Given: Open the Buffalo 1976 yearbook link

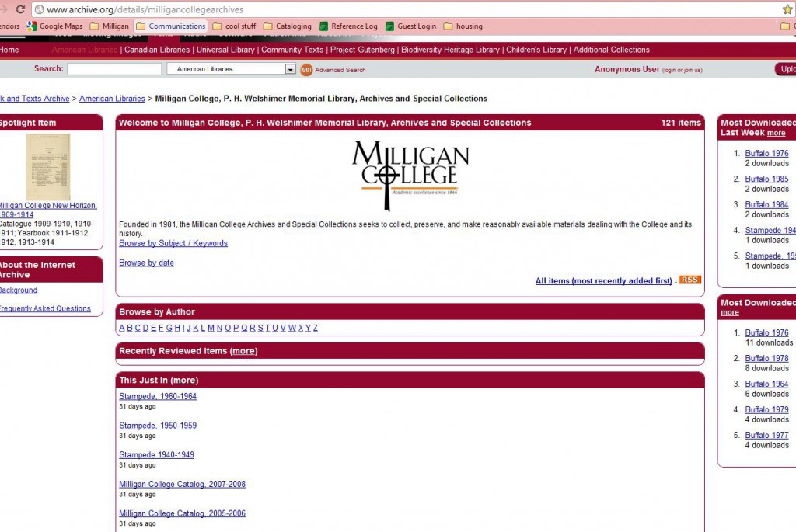Looking at the screenshot, I should [766, 153].
